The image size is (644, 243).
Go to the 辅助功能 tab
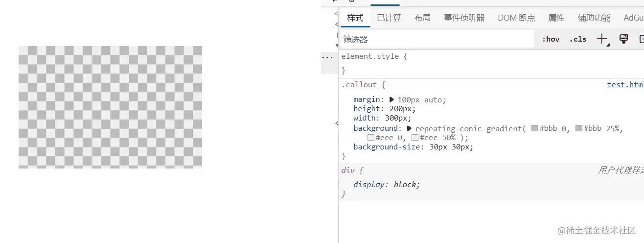[x=594, y=18]
